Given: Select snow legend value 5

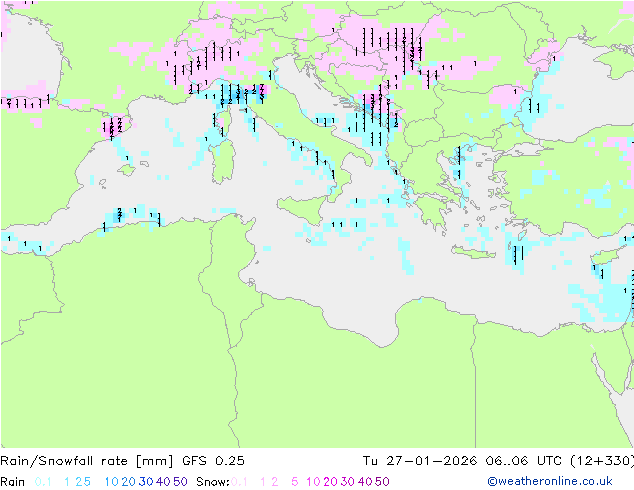Looking at the screenshot, I should point(295,482).
